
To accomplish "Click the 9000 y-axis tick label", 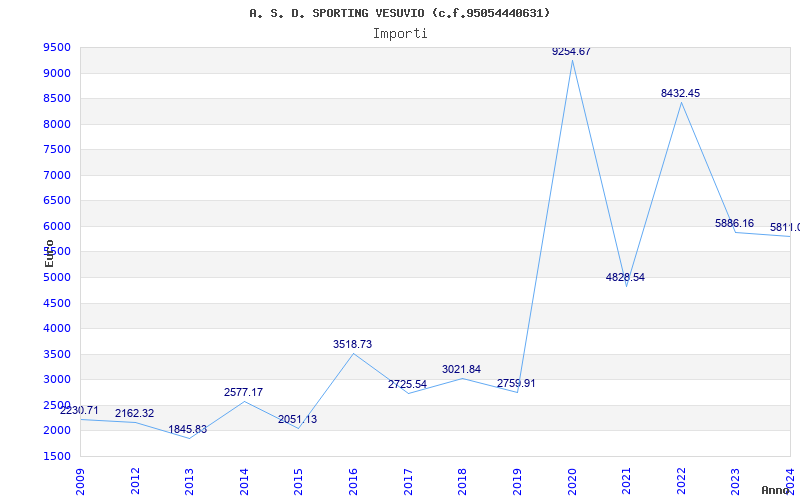I will click(57, 73).
